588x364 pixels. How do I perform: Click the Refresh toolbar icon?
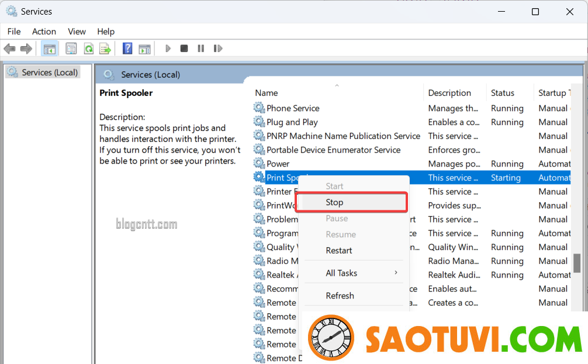(x=88, y=48)
